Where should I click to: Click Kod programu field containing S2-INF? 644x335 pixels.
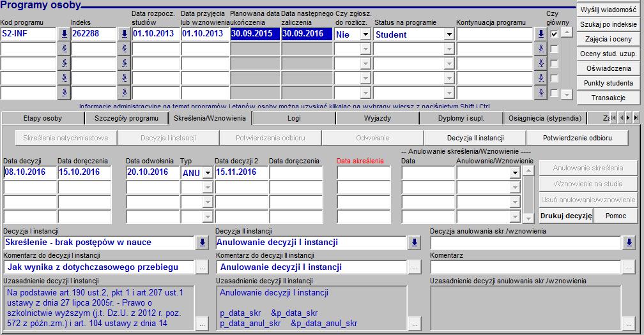point(28,34)
